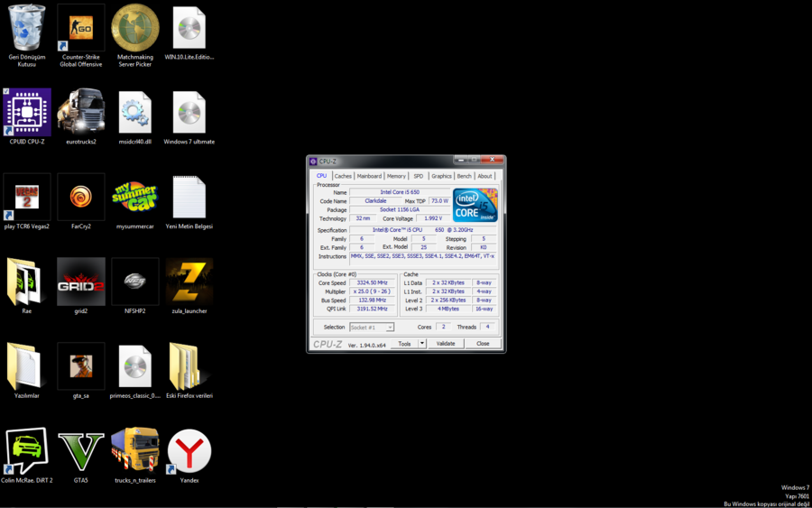
Task: Switch to the Caches tab
Action: pos(343,176)
